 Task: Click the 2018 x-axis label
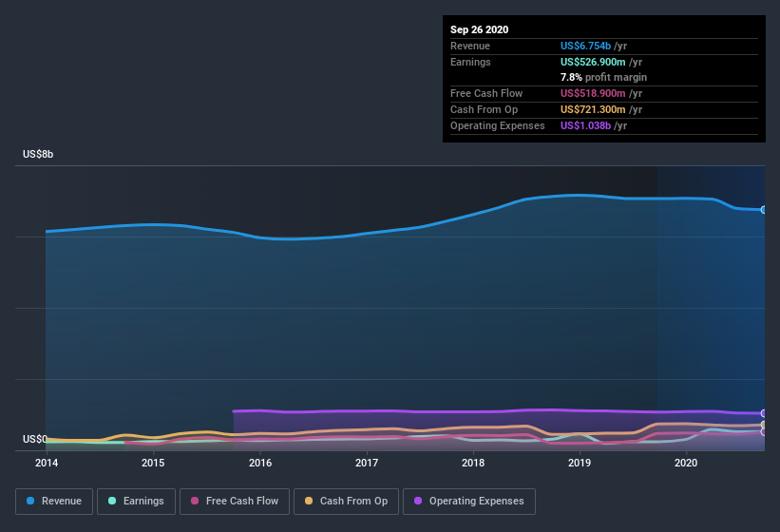pos(473,463)
